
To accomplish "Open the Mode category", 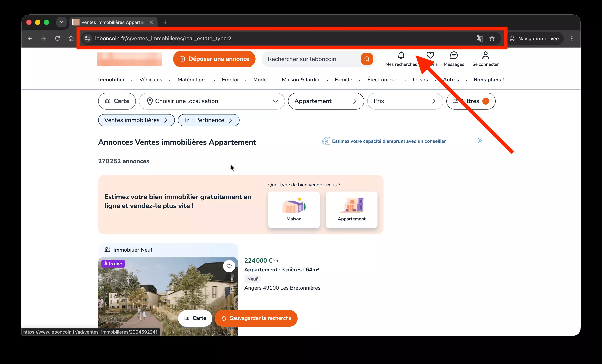I will point(260,79).
